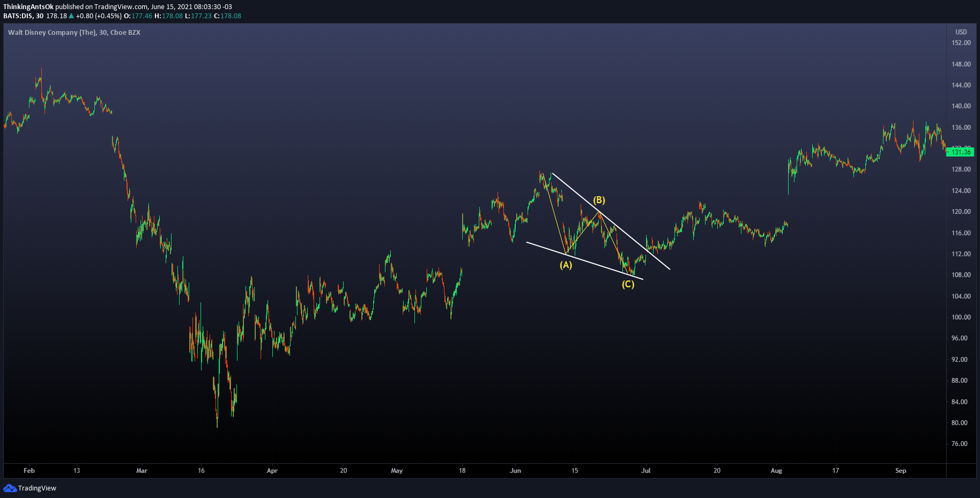Click the Apr label on time axis
The image size is (980, 498).
(272, 471)
